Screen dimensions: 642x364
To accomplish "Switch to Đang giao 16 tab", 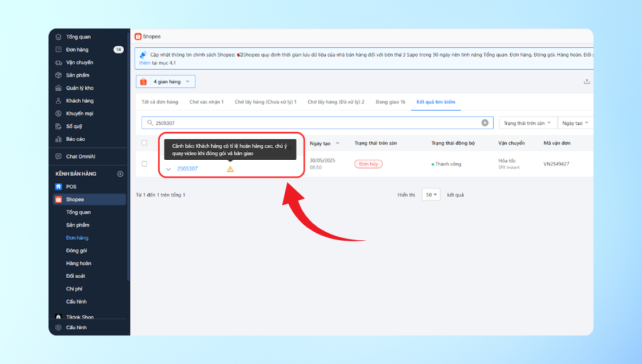I will [x=390, y=102].
